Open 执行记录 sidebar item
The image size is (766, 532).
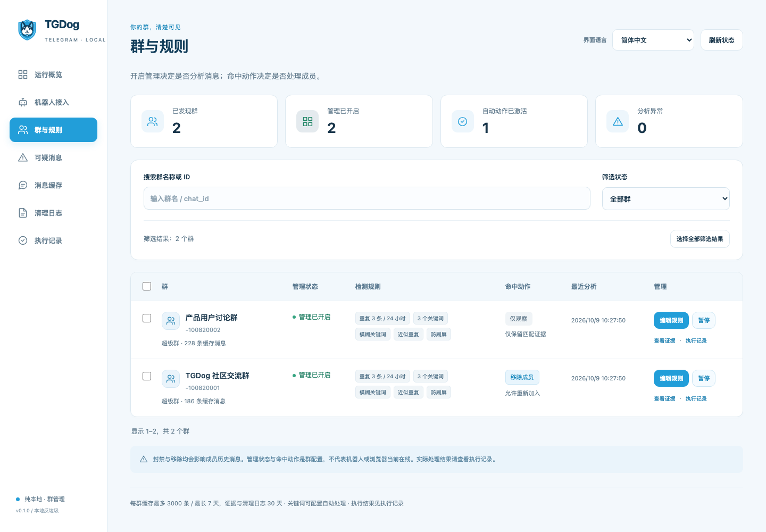tap(53, 240)
